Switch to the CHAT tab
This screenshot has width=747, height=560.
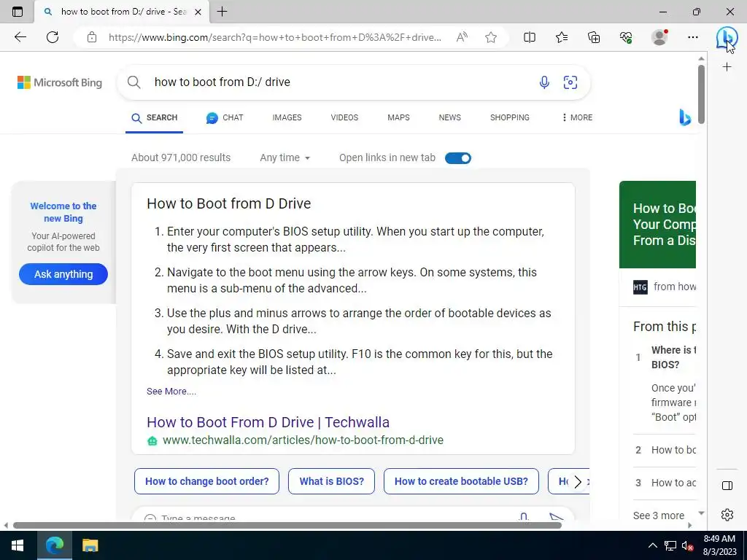[x=225, y=117]
